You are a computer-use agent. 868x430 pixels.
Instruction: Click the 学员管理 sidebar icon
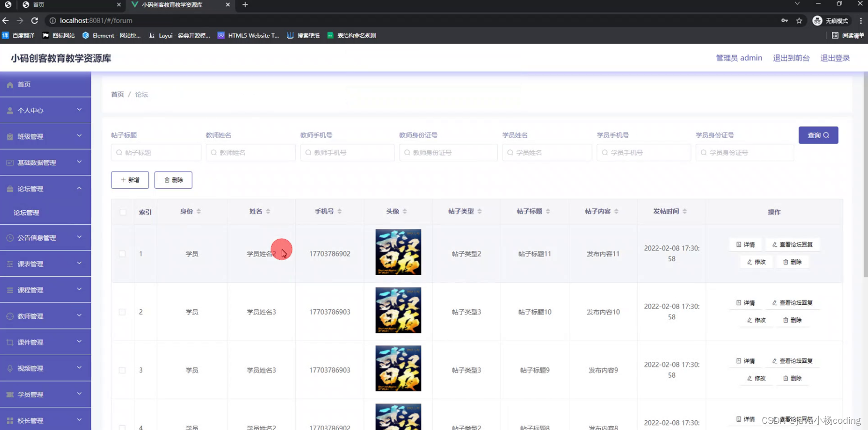[x=10, y=394]
